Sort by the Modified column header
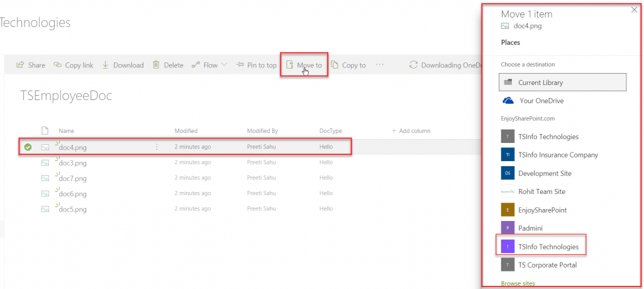This screenshot has height=289, width=644. [186, 131]
